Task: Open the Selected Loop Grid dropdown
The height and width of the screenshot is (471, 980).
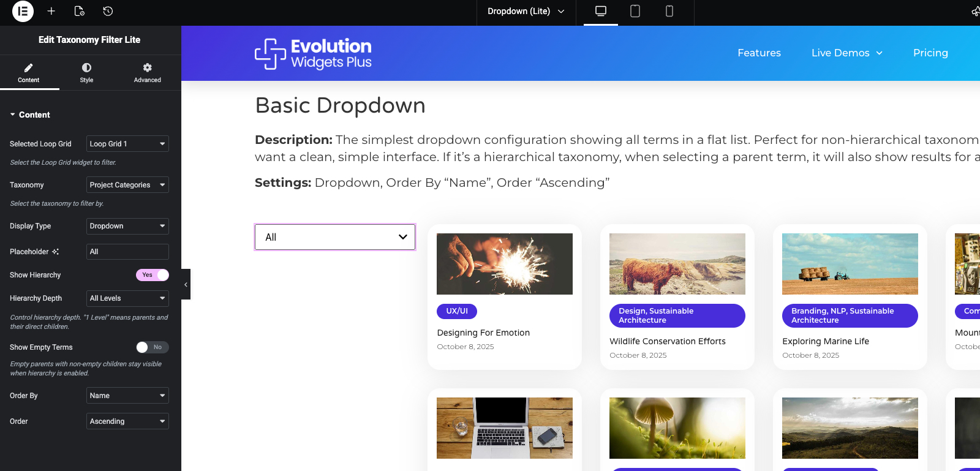Action: (x=127, y=144)
